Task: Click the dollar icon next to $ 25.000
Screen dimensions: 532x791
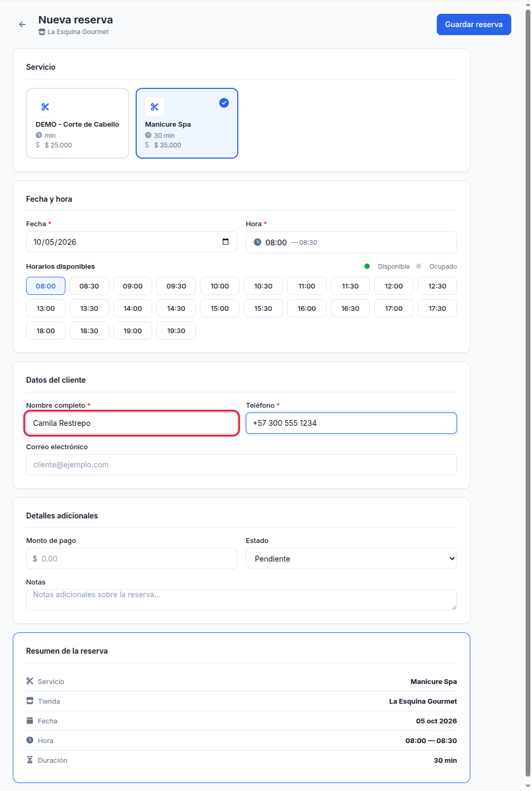Action: [38, 145]
